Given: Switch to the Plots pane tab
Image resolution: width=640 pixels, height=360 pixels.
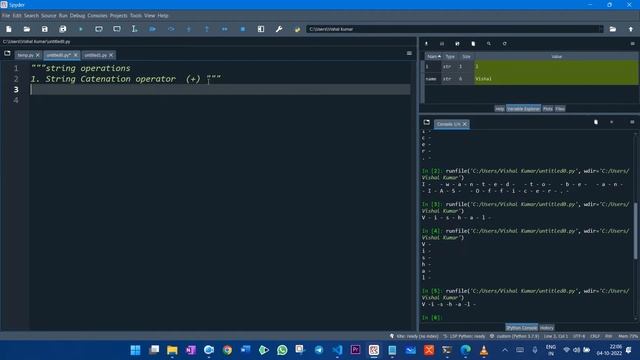Looking at the screenshot, I should [x=548, y=109].
